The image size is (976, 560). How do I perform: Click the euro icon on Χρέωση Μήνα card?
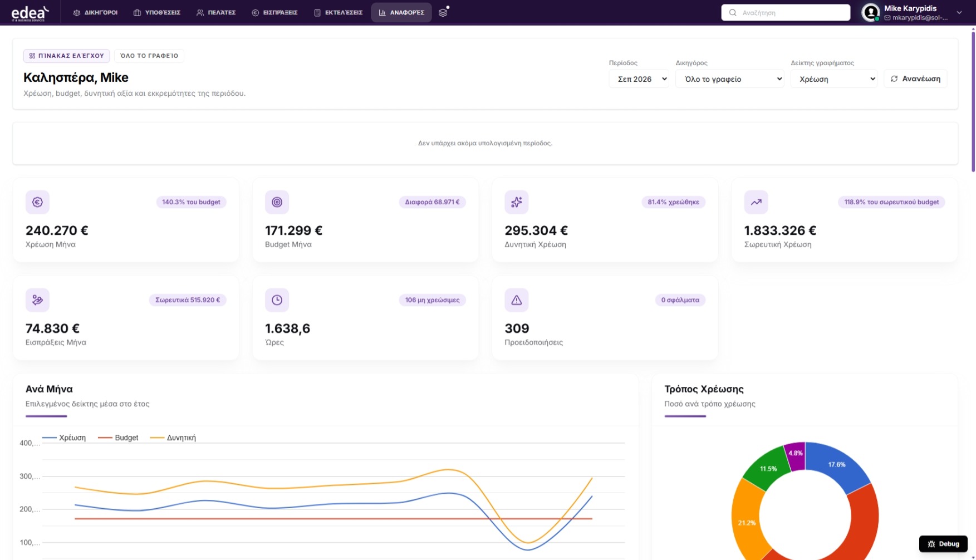(37, 202)
